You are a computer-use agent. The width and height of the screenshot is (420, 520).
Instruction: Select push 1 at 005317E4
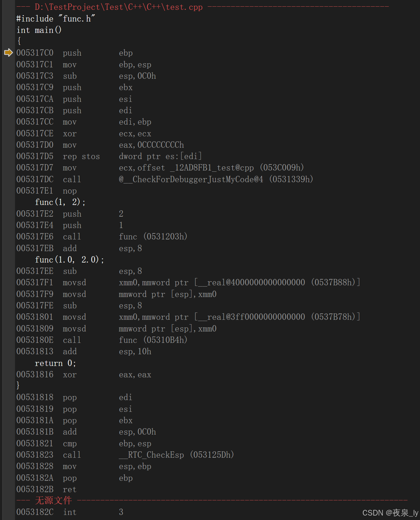coord(70,225)
